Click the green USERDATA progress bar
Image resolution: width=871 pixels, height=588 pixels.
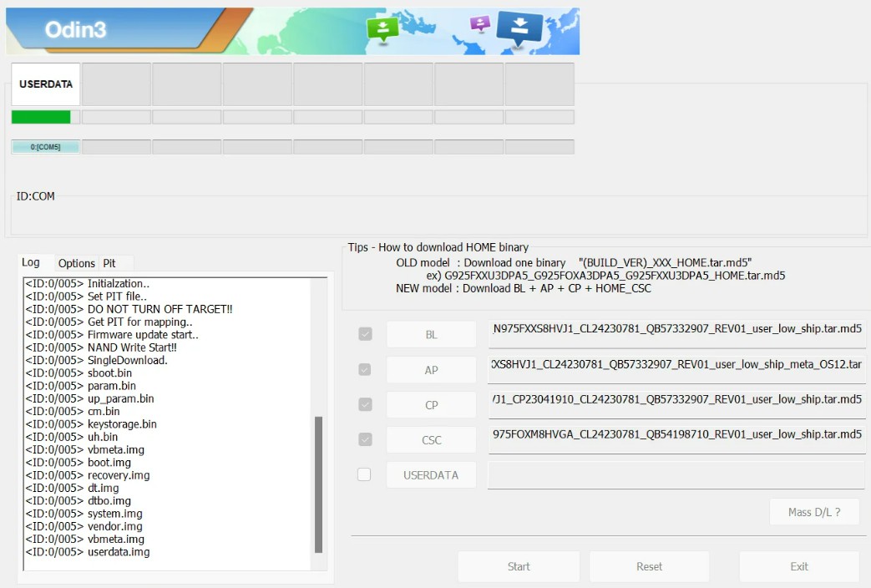tap(41, 117)
